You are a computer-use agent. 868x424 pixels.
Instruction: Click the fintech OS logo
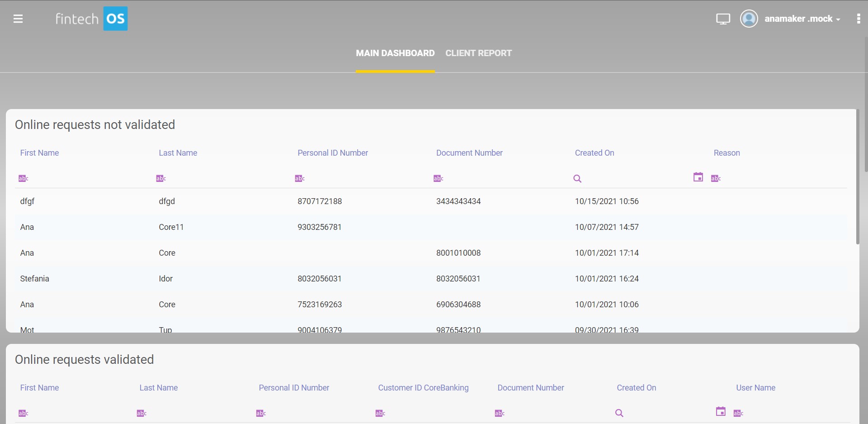(91, 19)
